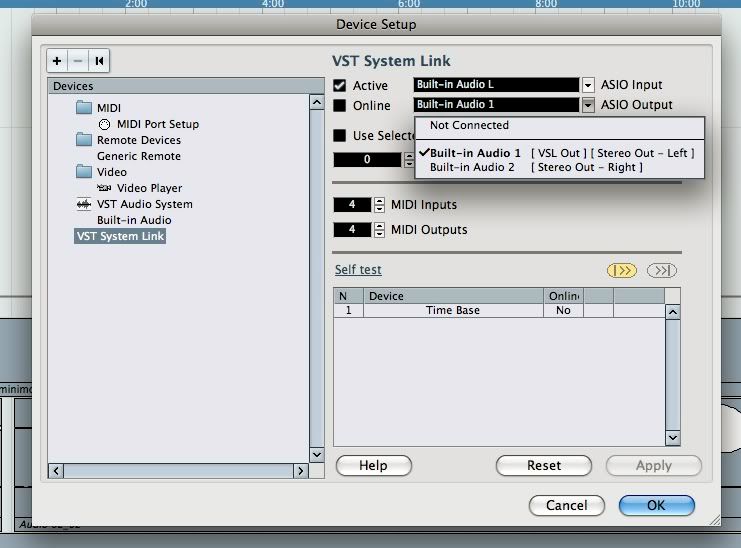
Task: Close the ASIO Output dropdown arrow
Action: (x=587, y=105)
